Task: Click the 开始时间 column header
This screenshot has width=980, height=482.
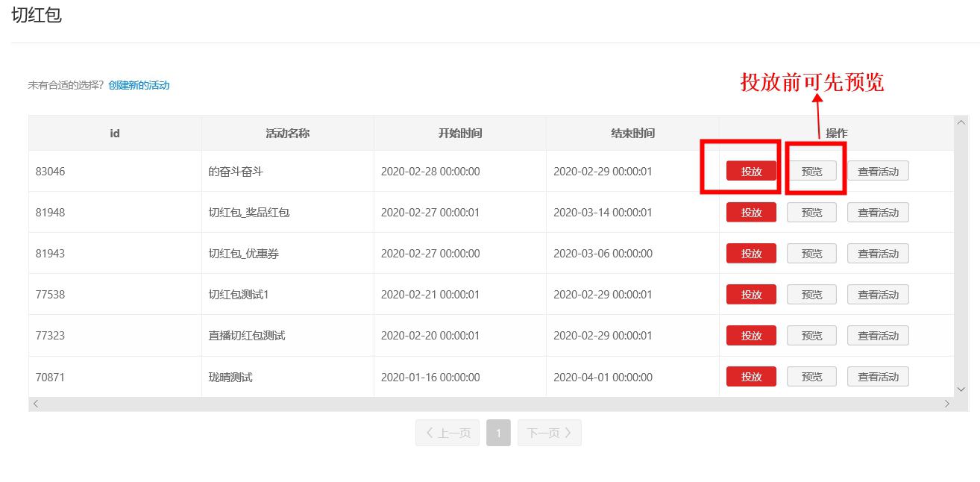Action: click(459, 134)
